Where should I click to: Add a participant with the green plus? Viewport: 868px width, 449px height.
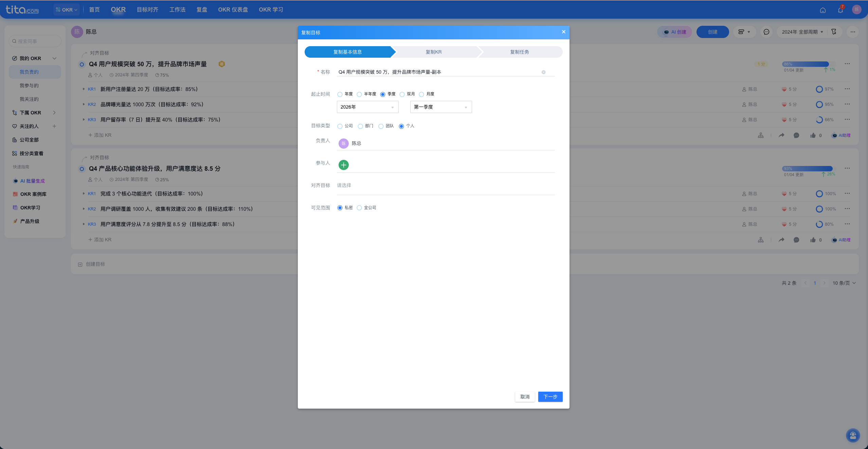[344, 165]
